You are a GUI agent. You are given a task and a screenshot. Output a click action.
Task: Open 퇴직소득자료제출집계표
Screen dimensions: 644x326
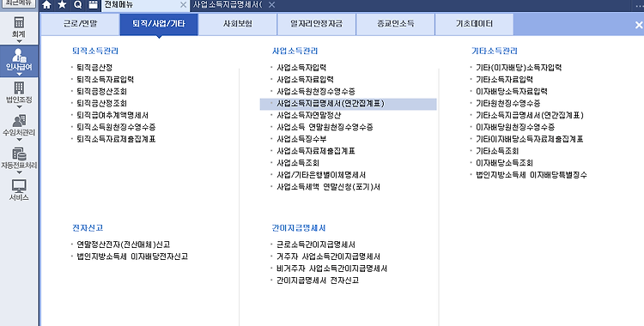pyautogui.click(x=116, y=139)
